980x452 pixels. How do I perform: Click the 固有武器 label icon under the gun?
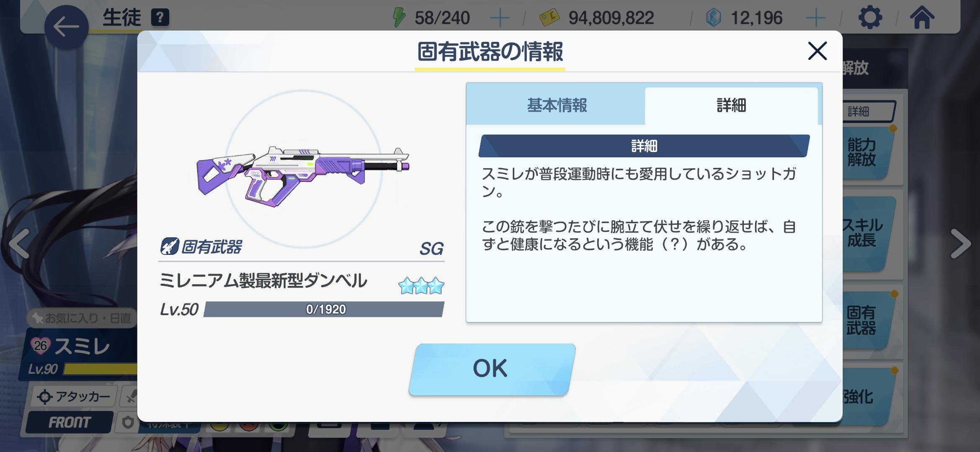[x=169, y=247]
